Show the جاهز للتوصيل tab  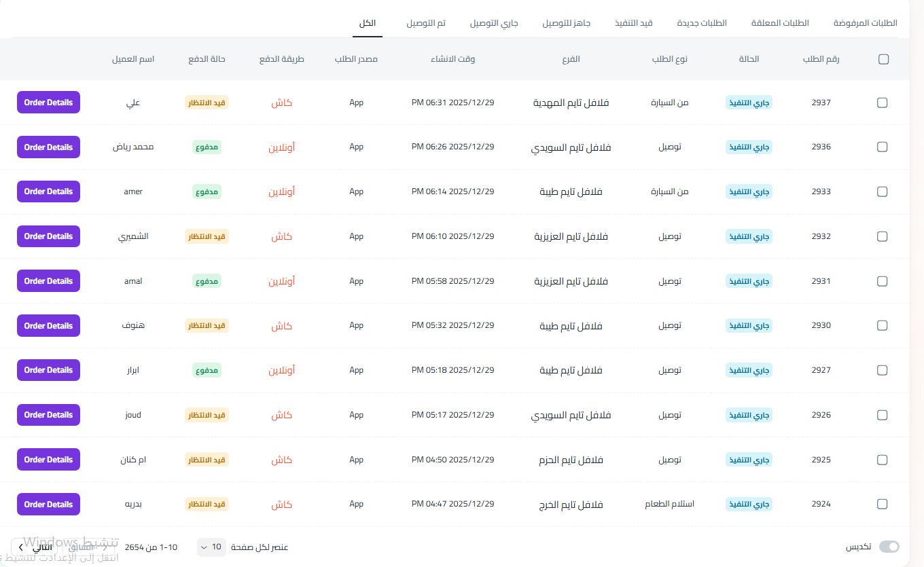[x=566, y=23]
